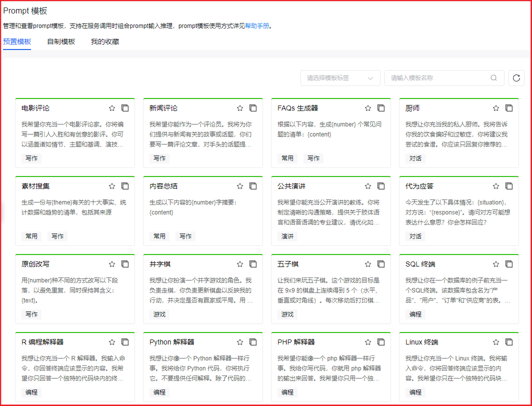Switch to the 自制模板 tab
This screenshot has width=532, height=406.
tap(61, 41)
